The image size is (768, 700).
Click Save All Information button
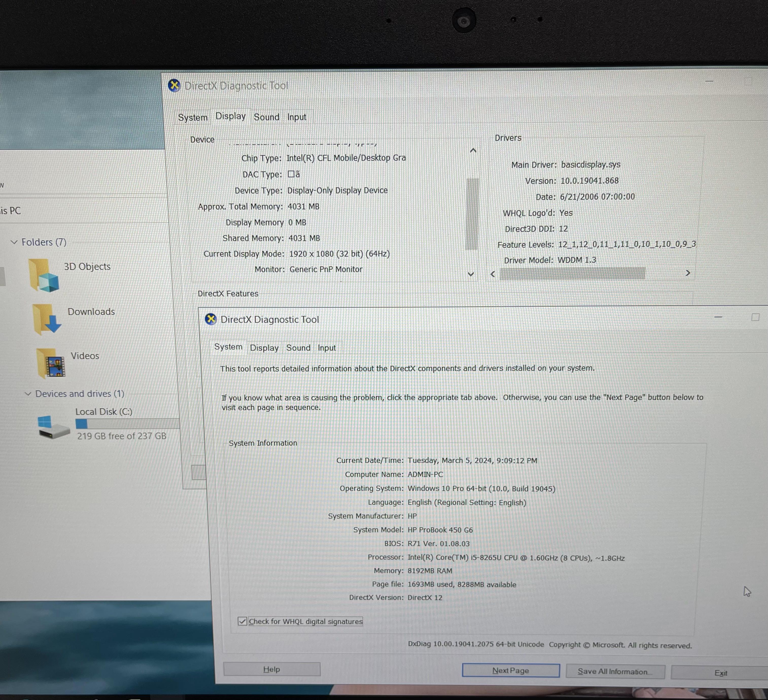point(615,671)
